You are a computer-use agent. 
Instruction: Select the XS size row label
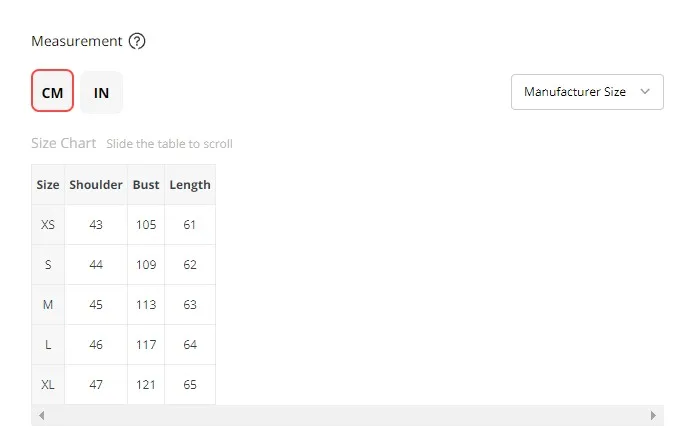pyautogui.click(x=48, y=224)
